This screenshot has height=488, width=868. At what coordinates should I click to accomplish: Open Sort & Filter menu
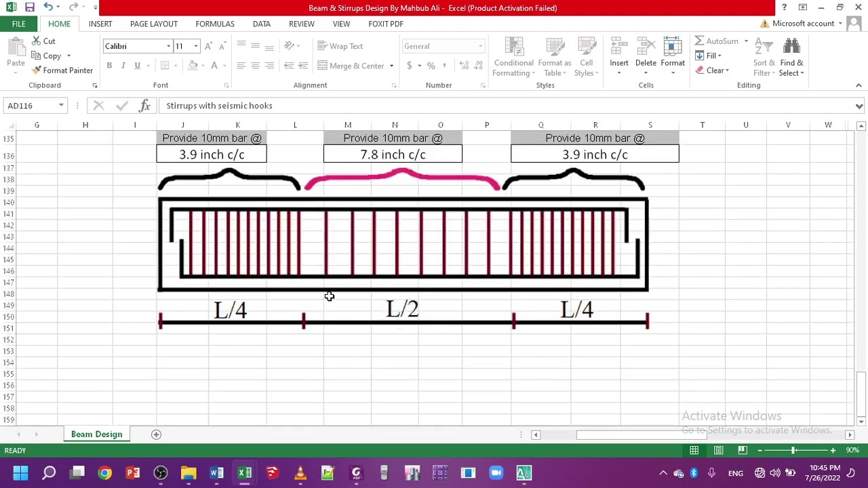point(764,58)
